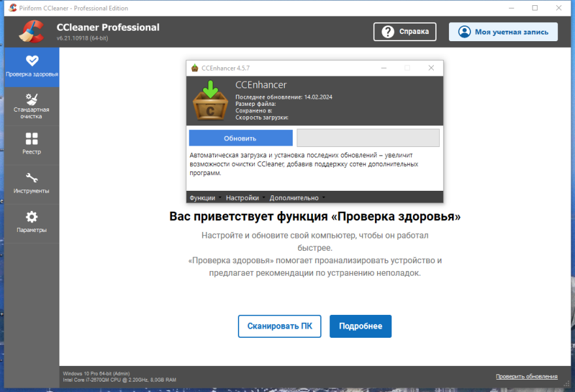
Task: Click the Windows 10 Pro 64-bit status text
Action: point(97,374)
